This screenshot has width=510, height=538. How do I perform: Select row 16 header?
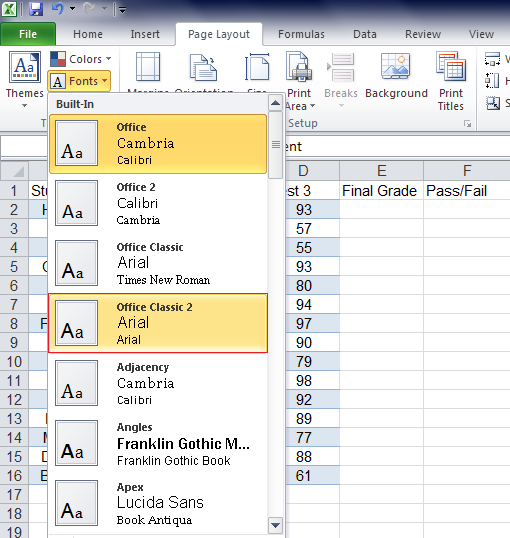(14, 475)
